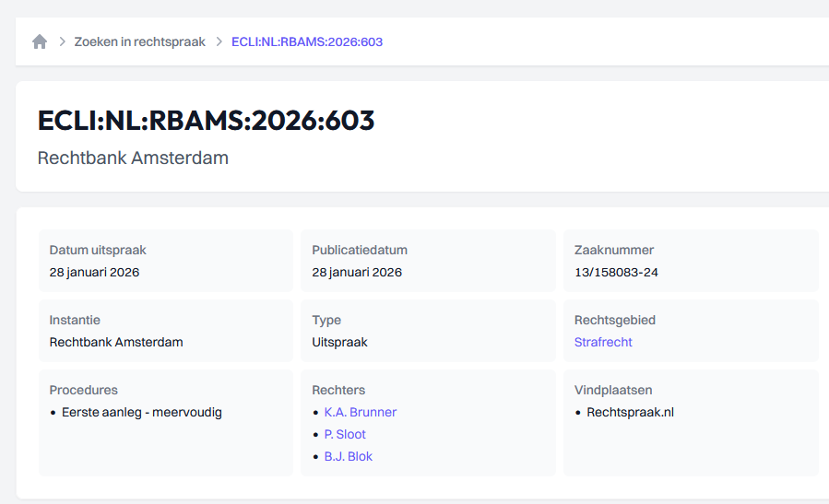Click the Instantie field value
Screen dimensions: 829x504
coord(116,342)
